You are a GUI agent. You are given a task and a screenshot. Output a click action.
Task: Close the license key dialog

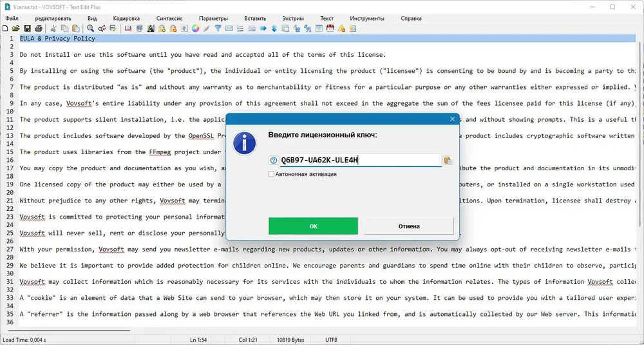click(x=452, y=119)
